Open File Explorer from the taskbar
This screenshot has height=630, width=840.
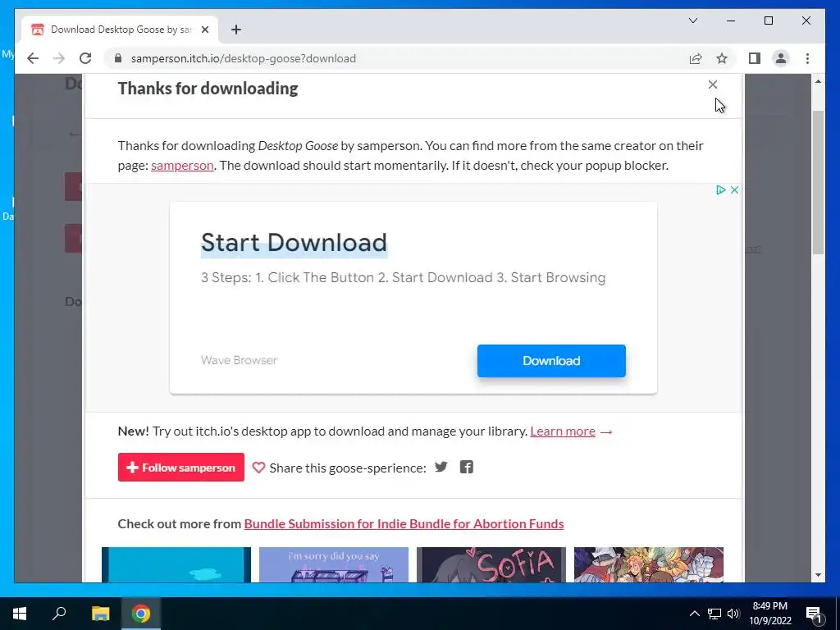[100, 614]
